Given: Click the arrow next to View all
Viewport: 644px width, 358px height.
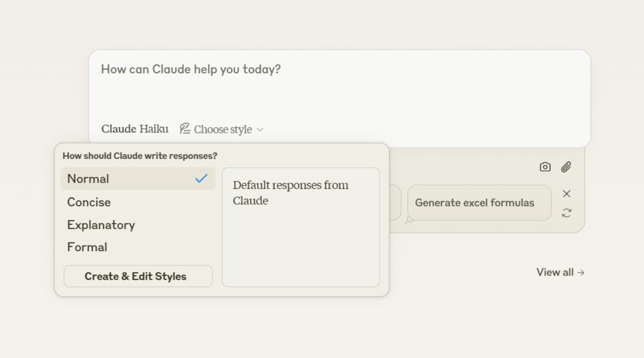Looking at the screenshot, I should tap(581, 272).
